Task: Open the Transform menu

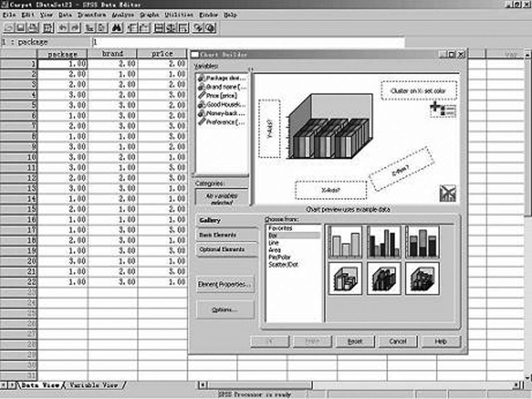Action: tap(92, 15)
